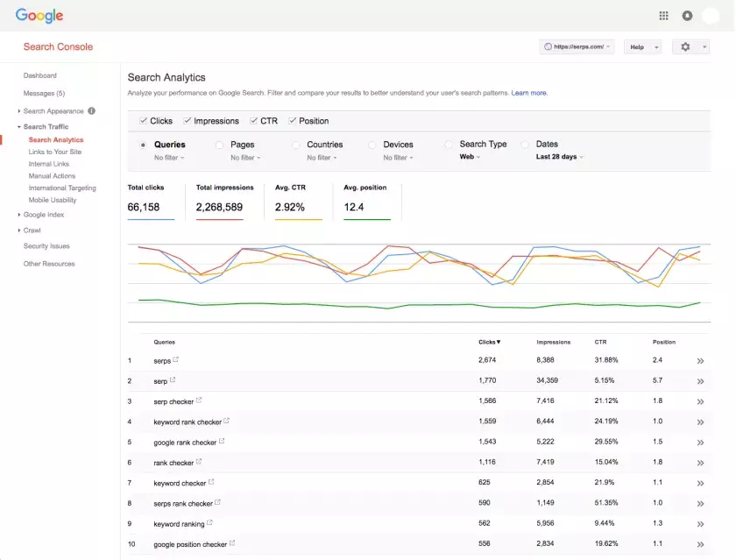Toggle the Position checkbox
The image size is (736, 560).
click(x=292, y=121)
